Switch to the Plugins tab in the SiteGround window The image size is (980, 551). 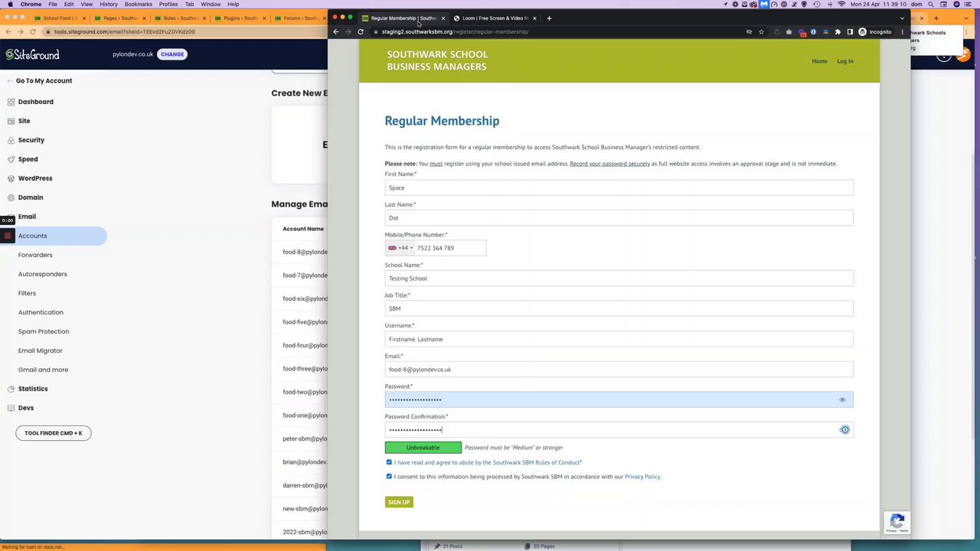coord(240,18)
